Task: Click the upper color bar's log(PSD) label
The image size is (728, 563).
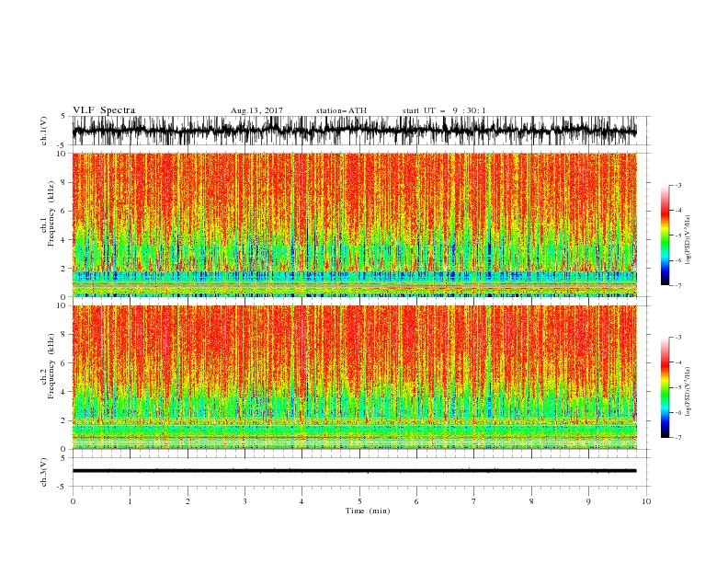Action: pos(688,240)
